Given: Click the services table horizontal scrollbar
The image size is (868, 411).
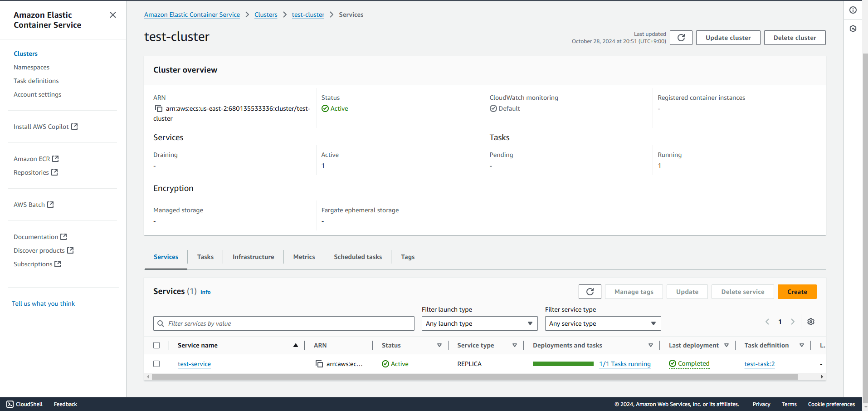Looking at the screenshot, I should tap(474, 377).
